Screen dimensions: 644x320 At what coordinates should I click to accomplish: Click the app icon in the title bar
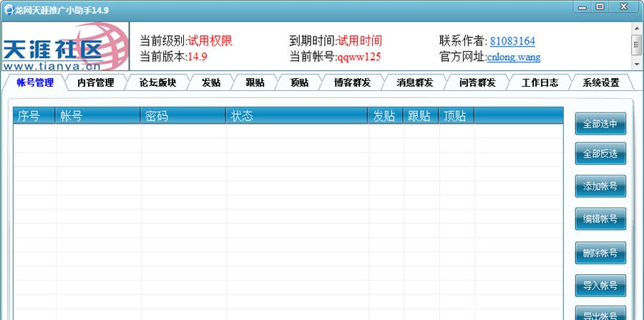(8, 10)
